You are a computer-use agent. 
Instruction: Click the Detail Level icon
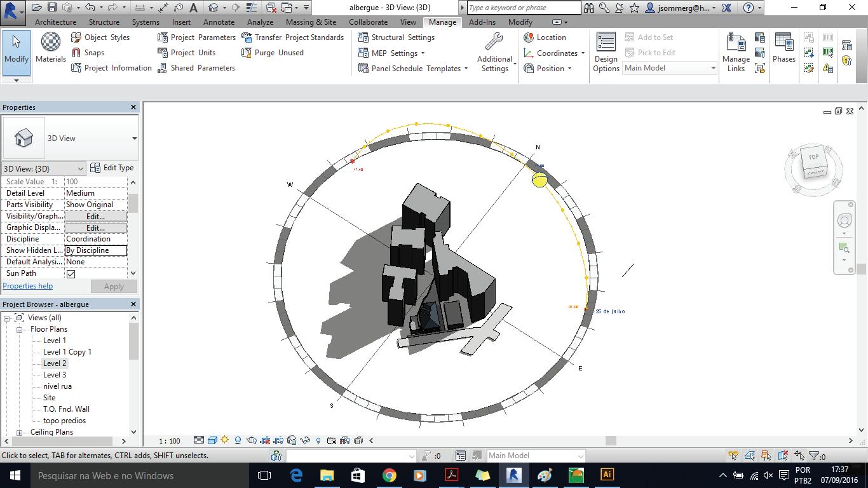pos(199,440)
